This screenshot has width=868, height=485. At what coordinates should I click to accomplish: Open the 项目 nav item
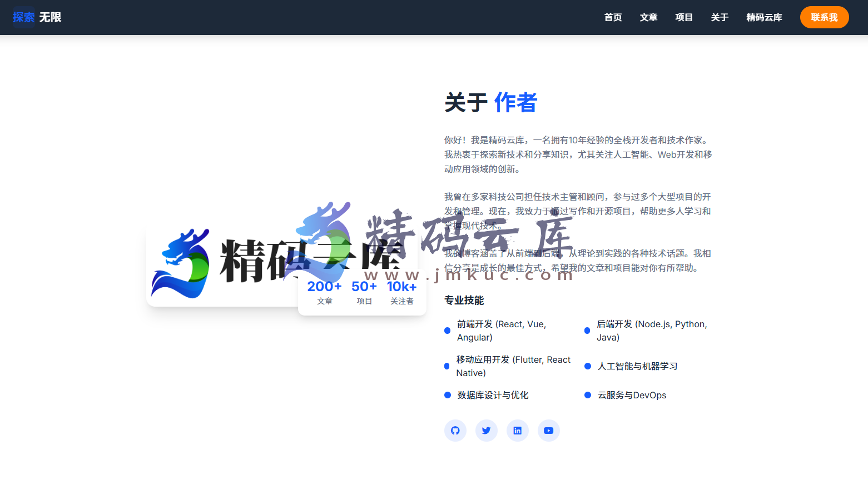click(684, 17)
